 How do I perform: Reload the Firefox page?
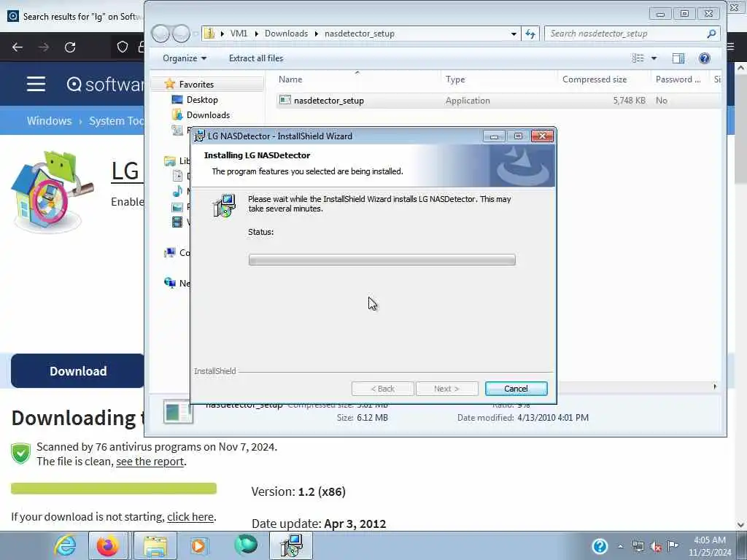(x=70, y=47)
